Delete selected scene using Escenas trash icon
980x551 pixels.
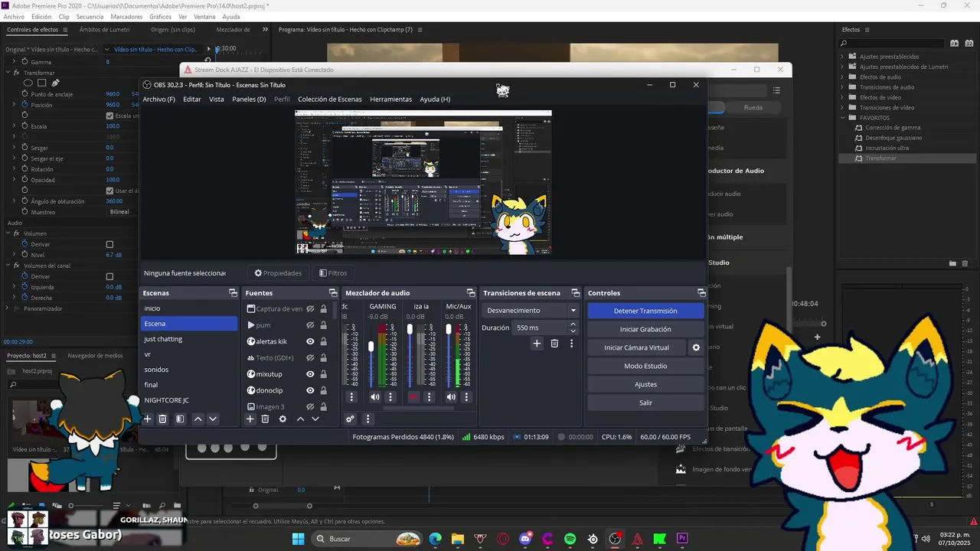[162, 419]
